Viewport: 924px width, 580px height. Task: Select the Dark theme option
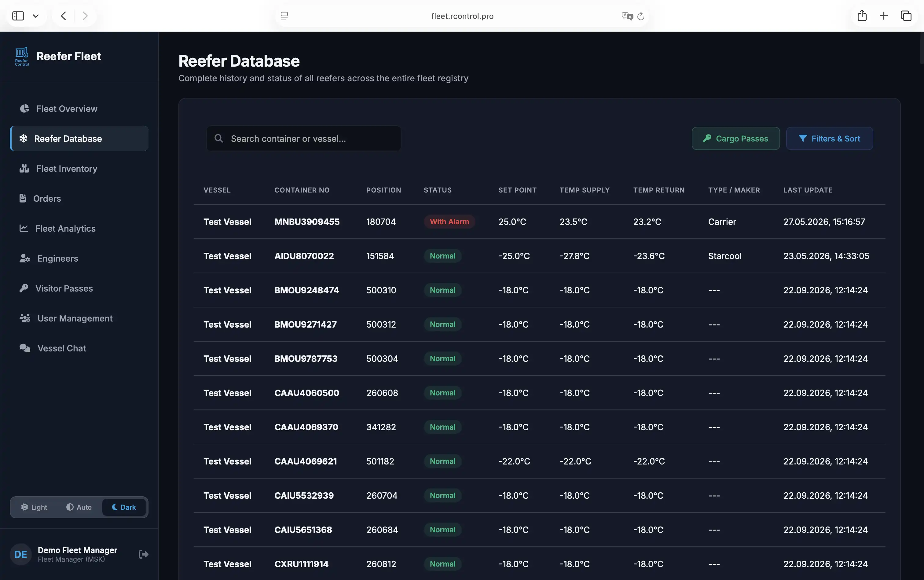pyautogui.click(x=124, y=507)
